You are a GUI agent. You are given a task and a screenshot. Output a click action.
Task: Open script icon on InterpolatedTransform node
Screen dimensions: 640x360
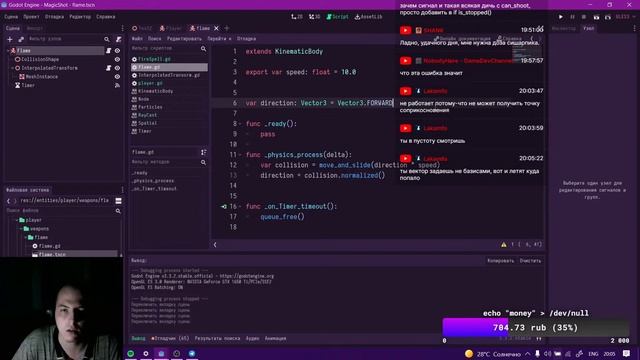[x=109, y=68]
